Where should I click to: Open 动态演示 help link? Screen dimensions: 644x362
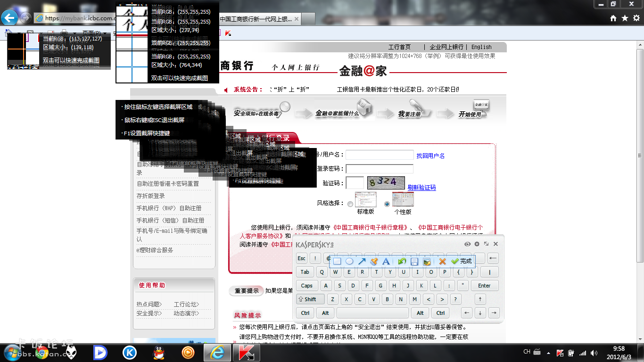(186, 313)
